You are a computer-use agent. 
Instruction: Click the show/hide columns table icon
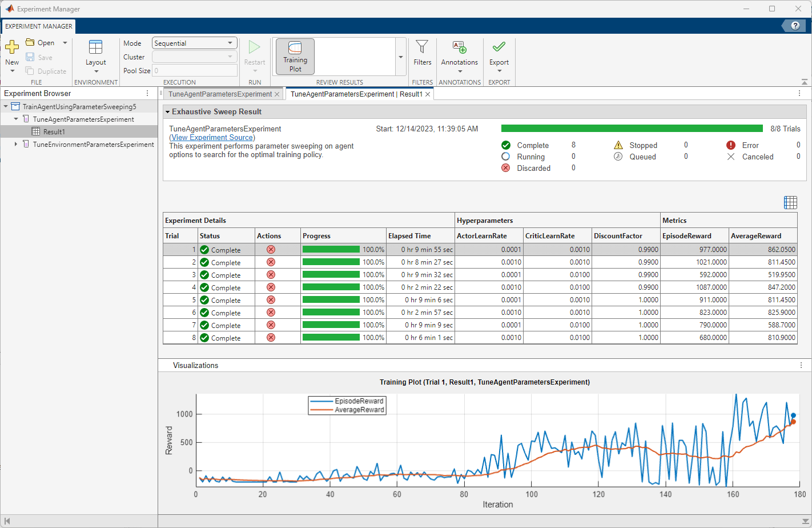790,202
